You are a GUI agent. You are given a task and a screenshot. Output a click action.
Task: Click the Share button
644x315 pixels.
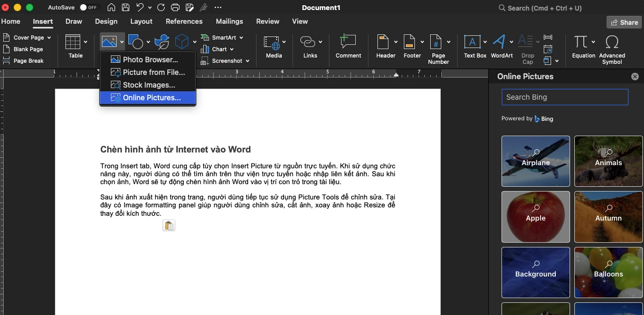pos(624,22)
